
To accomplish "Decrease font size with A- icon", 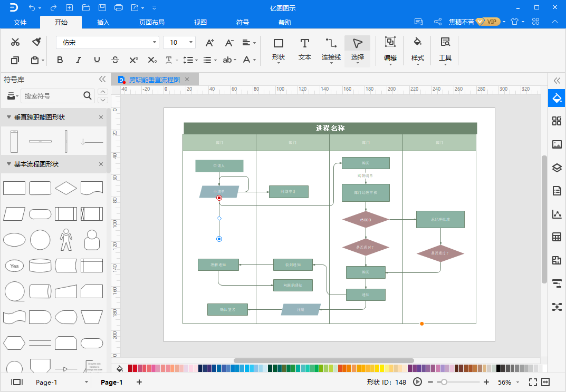I will [x=229, y=43].
